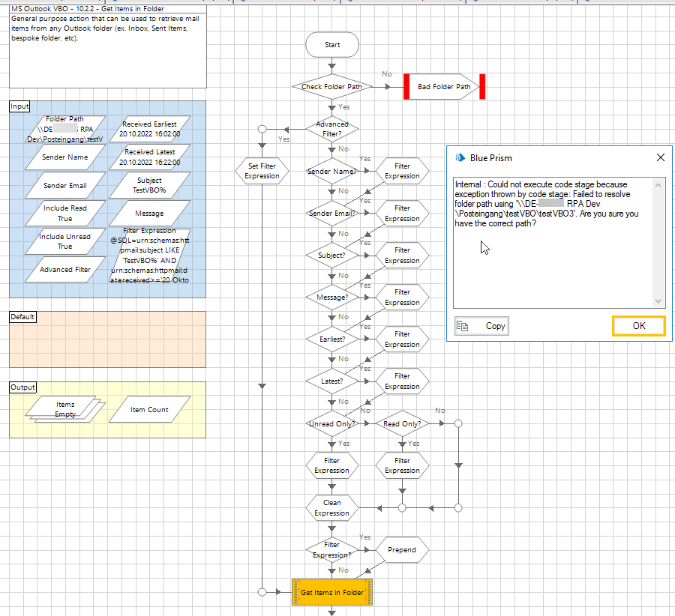
Task: Select the Read Only? decision diamond
Action: (402, 423)
